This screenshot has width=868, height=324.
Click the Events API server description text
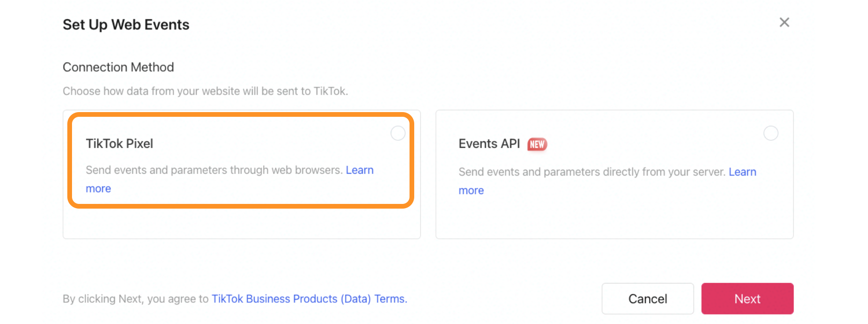point(591,172)
